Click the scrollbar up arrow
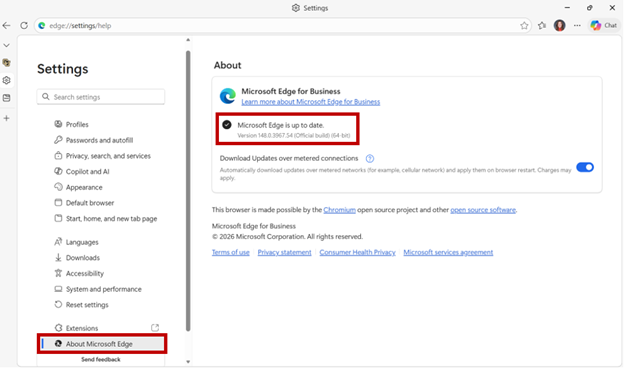Viewport: 624px width, 374px height. (x=188, y=40)
